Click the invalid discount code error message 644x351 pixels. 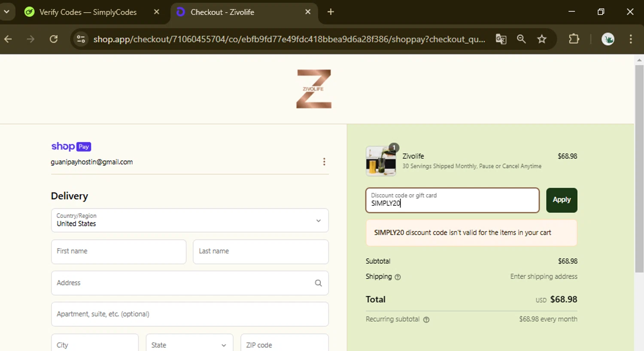(471, 232)
